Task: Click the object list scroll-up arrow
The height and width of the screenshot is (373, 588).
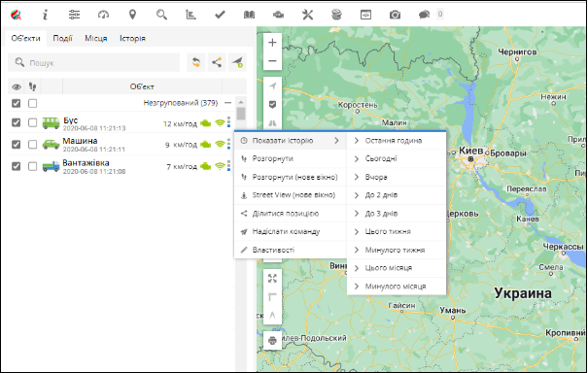Action: (241, 102)
